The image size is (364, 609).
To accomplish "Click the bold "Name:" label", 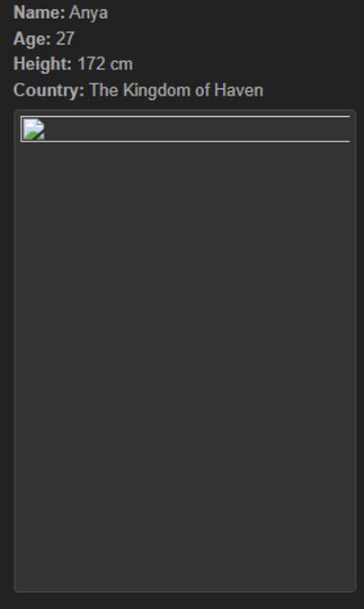I will [40, 13].
